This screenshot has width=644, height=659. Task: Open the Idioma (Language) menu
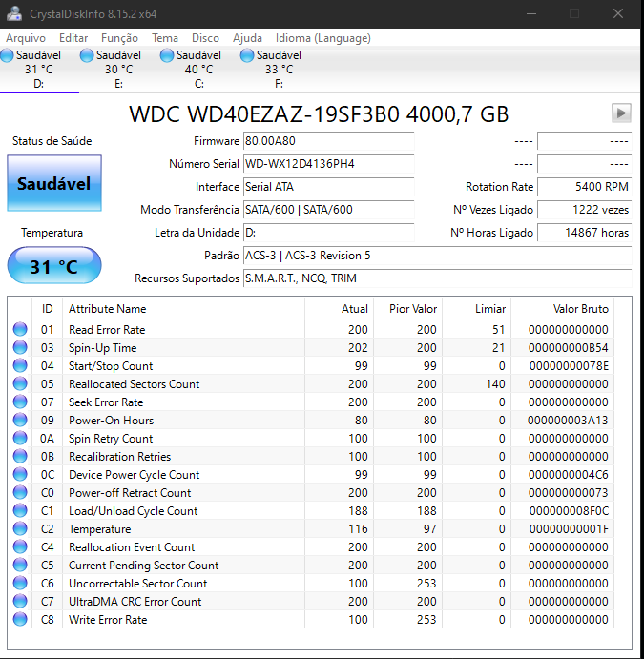coord(322,38)
